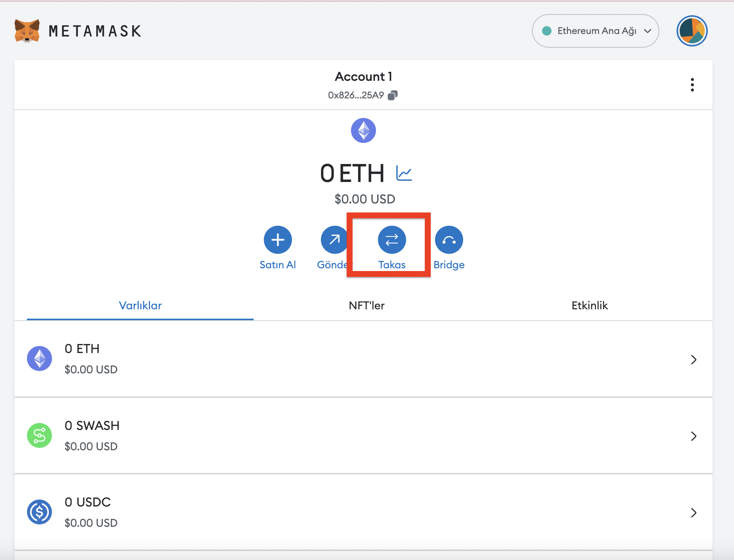Expand the 0 ETH asset row chevron
734x560 pixels.
(x=694, y=360)
